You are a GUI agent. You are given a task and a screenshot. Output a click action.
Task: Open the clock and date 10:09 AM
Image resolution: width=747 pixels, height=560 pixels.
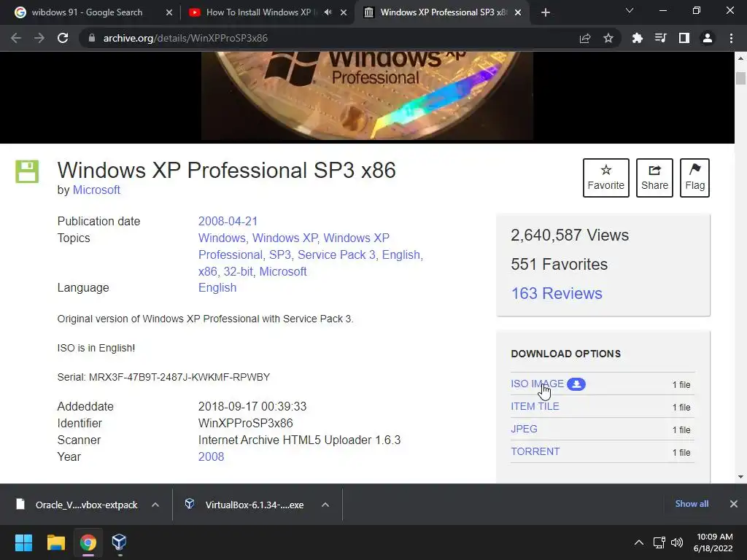click(713, 542)
